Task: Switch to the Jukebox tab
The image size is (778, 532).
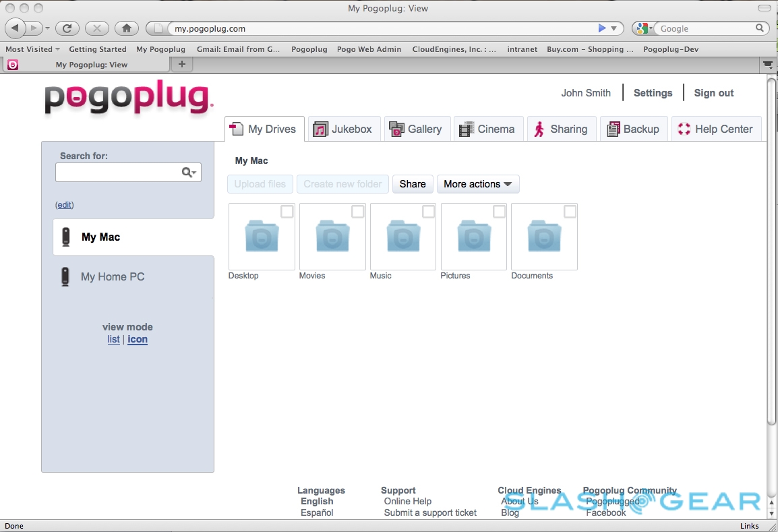Action: 344,129
